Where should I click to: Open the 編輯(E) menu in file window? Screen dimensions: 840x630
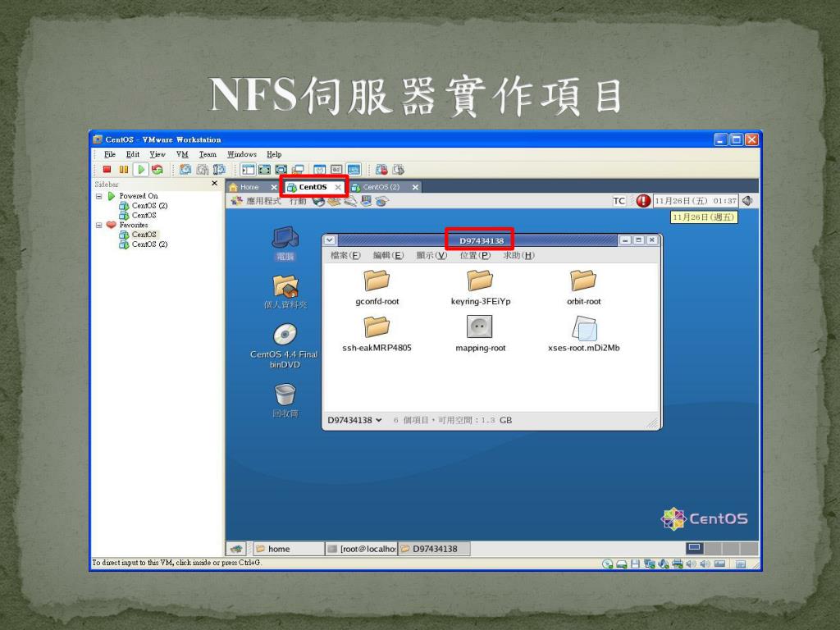(388, 256)
